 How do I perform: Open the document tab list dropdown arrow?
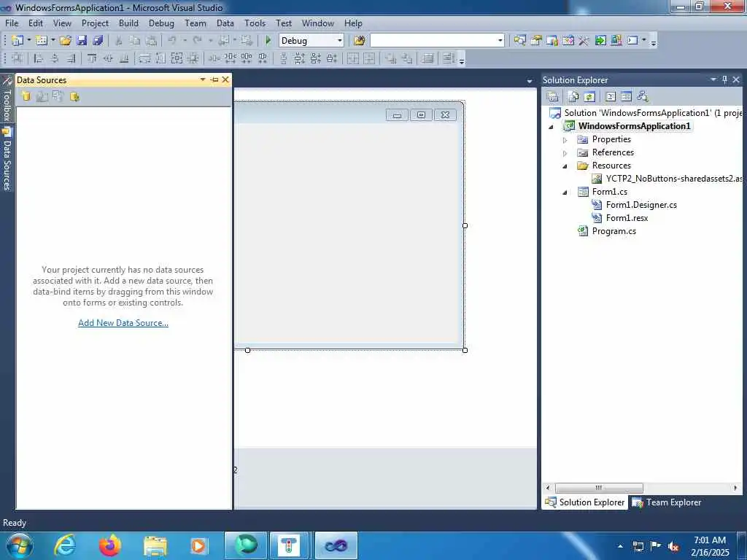point(530,81)
